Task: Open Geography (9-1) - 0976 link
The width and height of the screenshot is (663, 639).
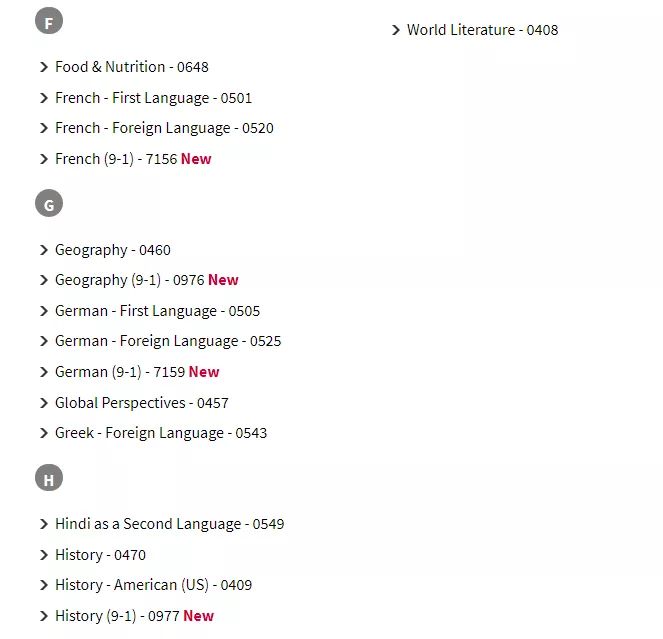Action: point(147,280)
